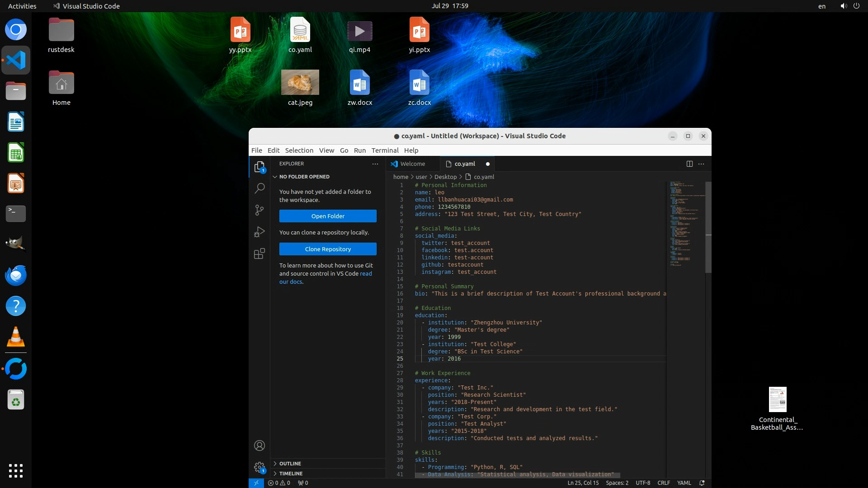The width and height of the screenshot is (868, 488).
Task: Switch to the Welcome tab
Action: 412,164
